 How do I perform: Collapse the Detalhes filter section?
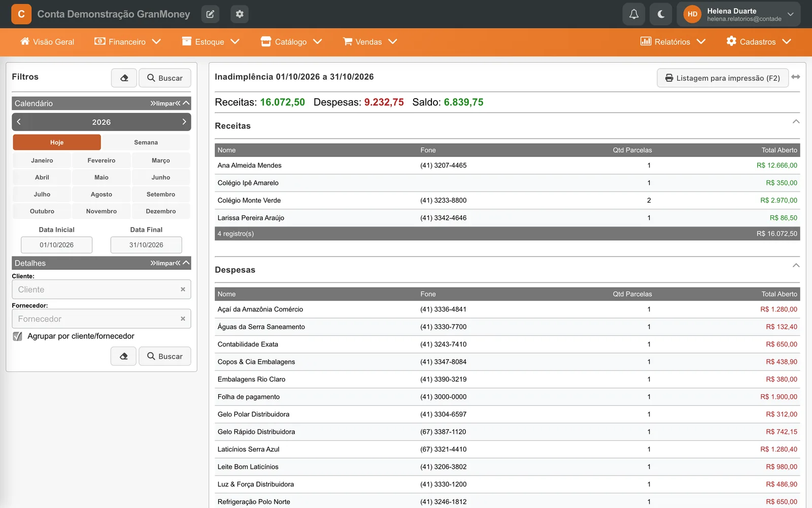(186, 263)
